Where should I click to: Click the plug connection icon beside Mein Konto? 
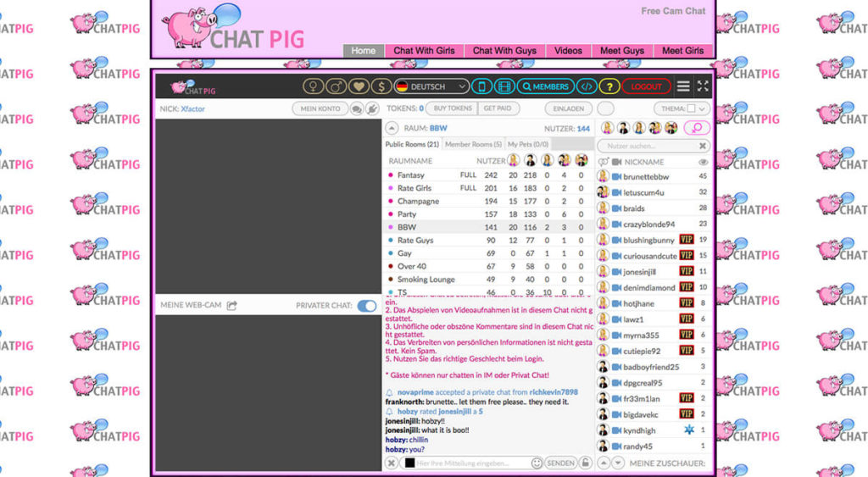373,109
